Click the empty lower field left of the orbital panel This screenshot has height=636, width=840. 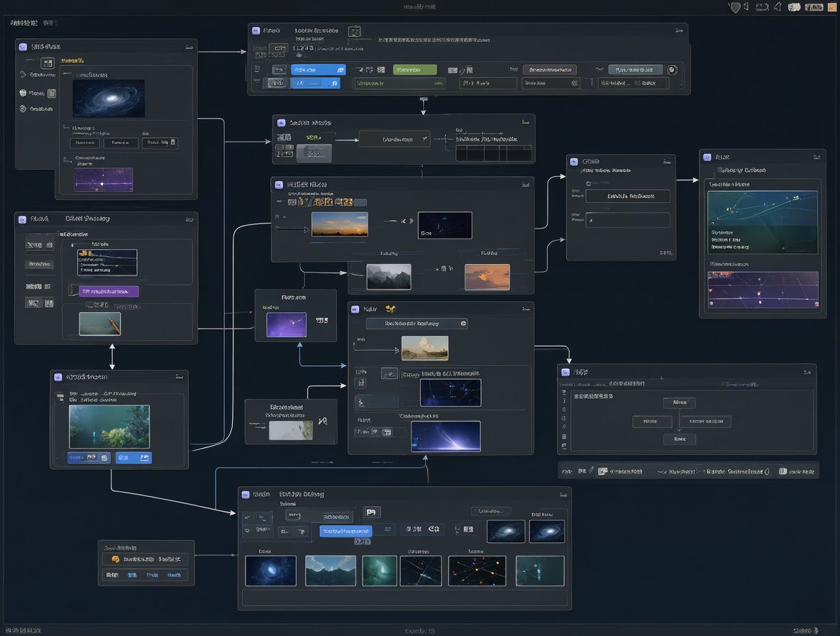(628, 220)
